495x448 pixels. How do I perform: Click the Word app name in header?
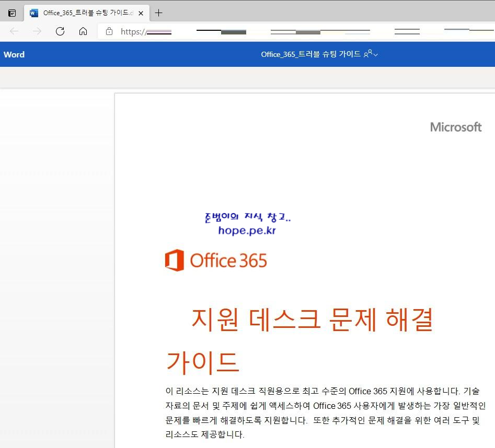click(x=14, y=54)
